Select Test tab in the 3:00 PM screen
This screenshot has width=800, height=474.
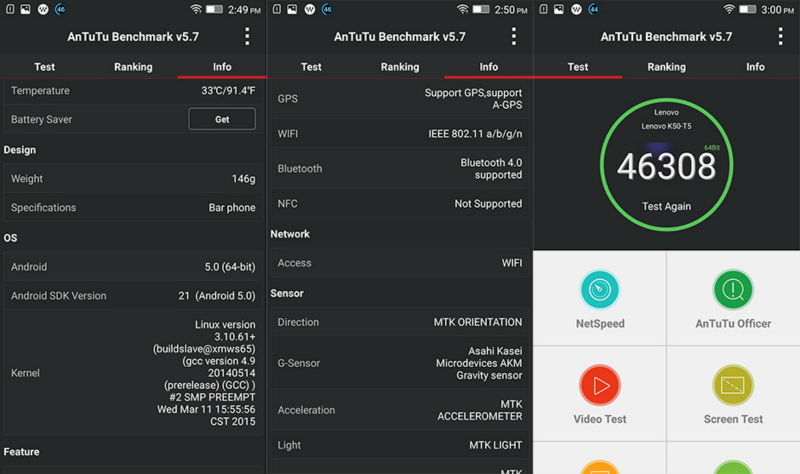pyautogui.click(x=578, y=67)
